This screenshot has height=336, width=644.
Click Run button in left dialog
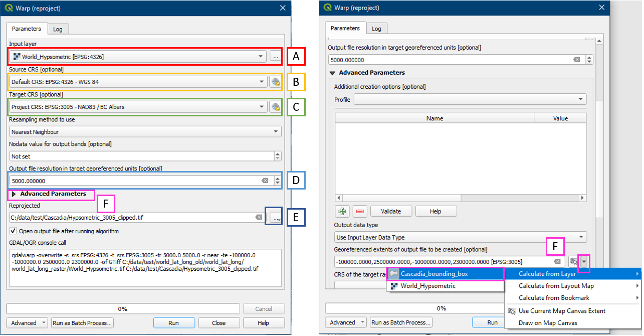pyautogui.click(x=173, y=323)
